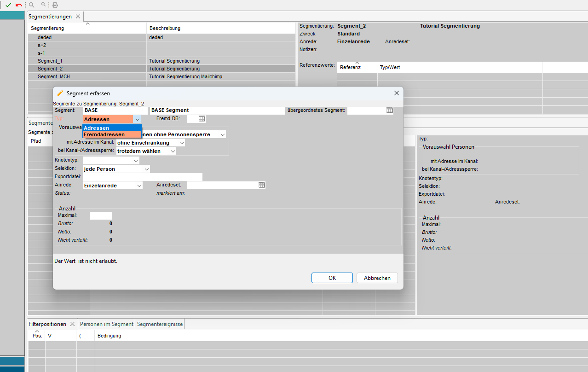588x372 pixels.
Task: Open the Selektion dropdown showing jede Person
Action: point(146,169)
